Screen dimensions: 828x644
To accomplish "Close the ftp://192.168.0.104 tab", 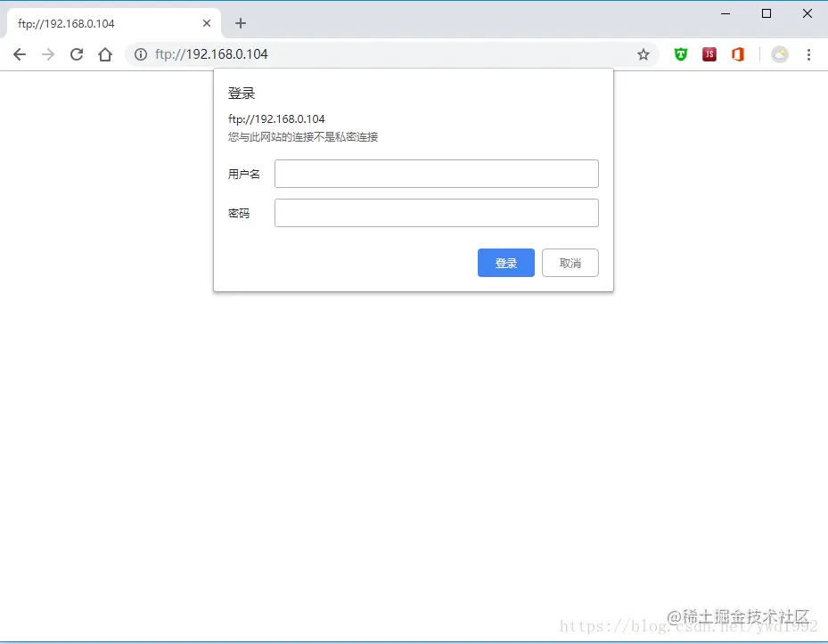I will coord(206,23).
